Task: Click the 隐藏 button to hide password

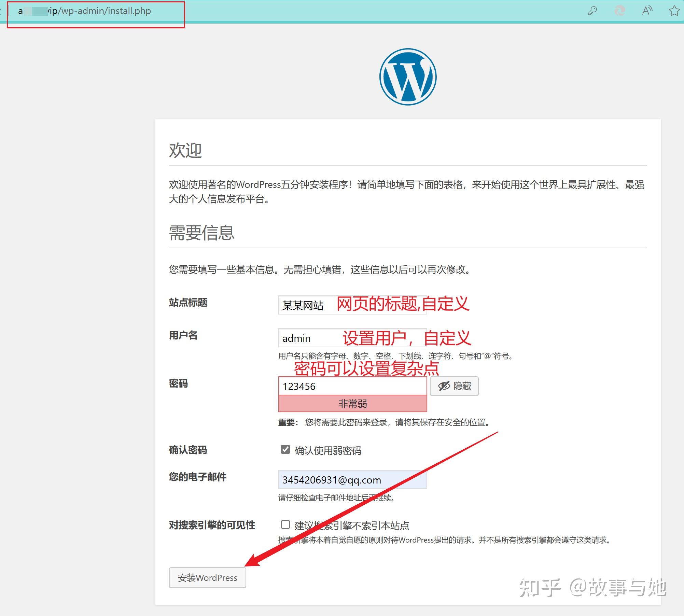Action: (x=454, y=386)
